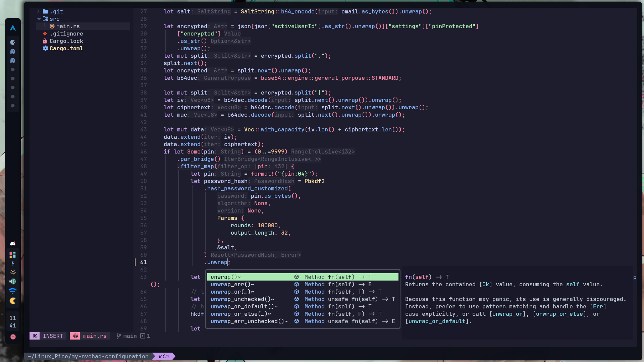Open the colorful dashboard widget icon
This screenshot has height=362, width=644.
click(13, 255)
